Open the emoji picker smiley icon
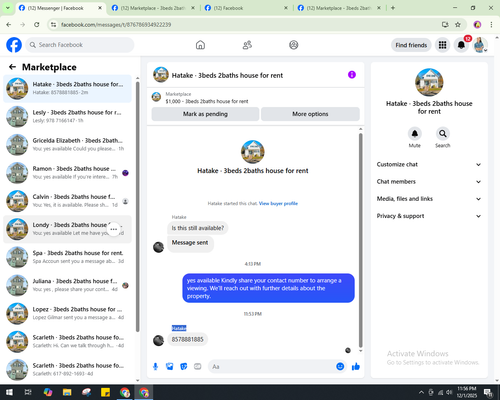 pyautogui.click(x=340, y=366)
